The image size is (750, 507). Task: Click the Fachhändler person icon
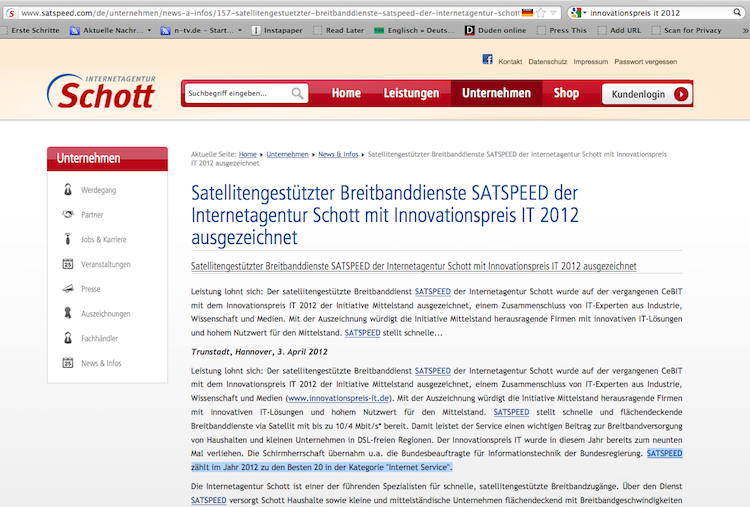[68, 338]
